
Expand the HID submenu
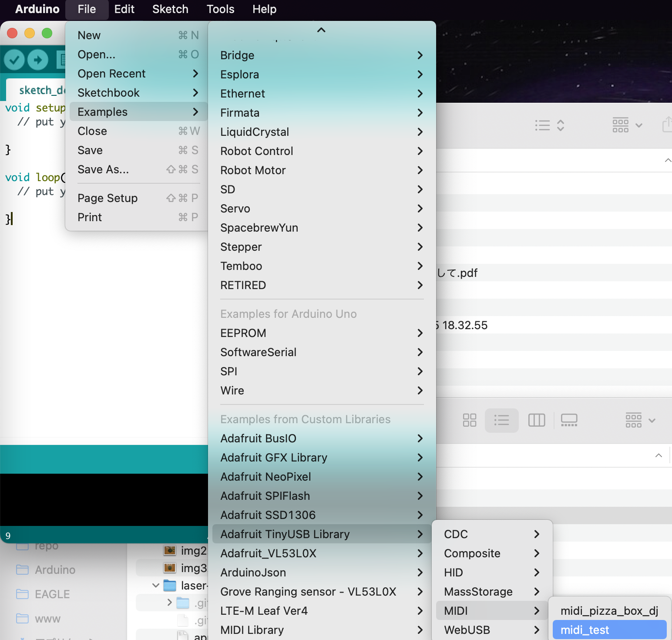click(492, 573)
